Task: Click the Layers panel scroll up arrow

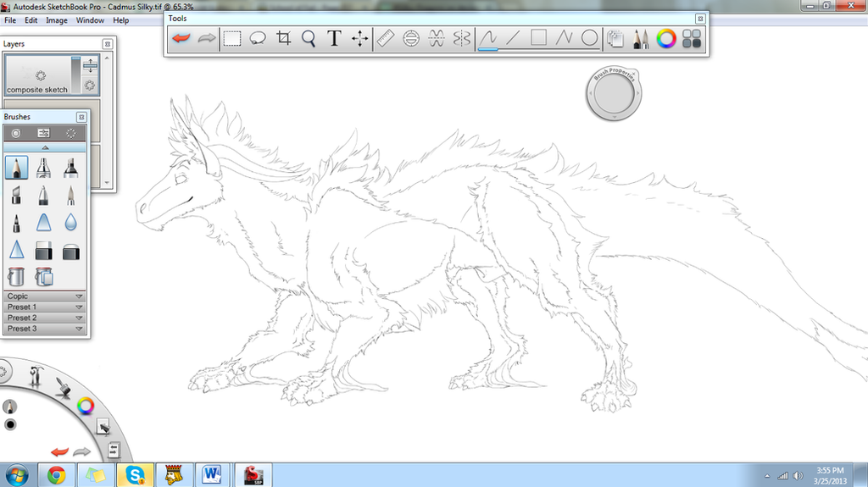Action: click(x=107, y=58)
